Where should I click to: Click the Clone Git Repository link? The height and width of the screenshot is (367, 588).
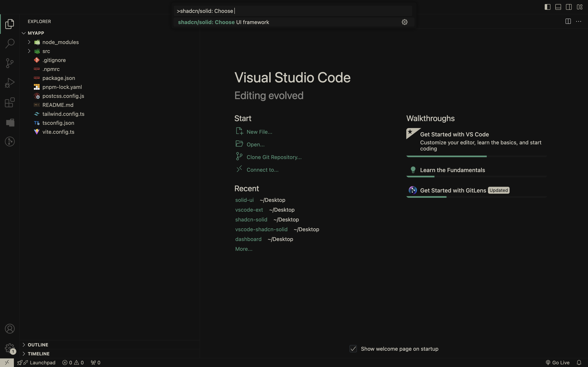[274, 157]
